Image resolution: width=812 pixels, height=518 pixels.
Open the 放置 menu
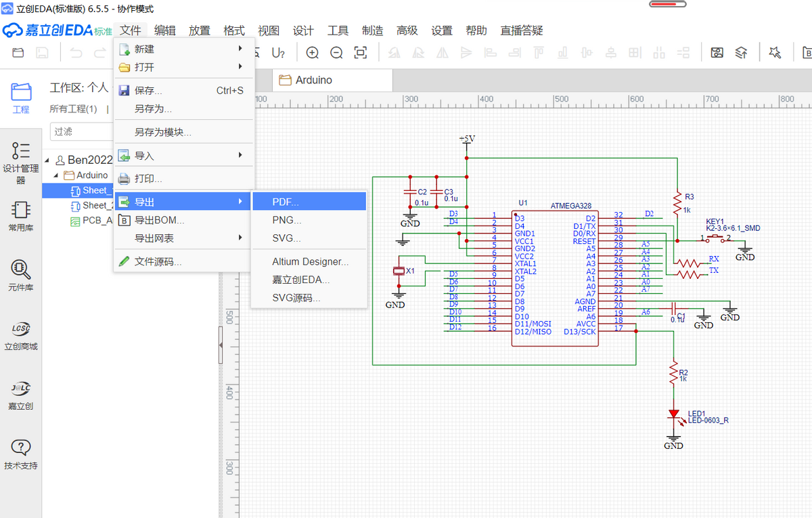point(199,30)
